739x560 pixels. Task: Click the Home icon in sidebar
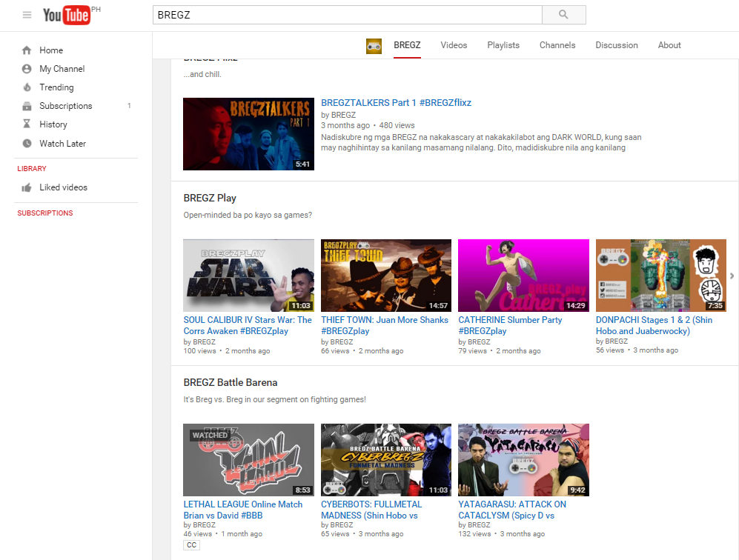[x=27, y=50]
